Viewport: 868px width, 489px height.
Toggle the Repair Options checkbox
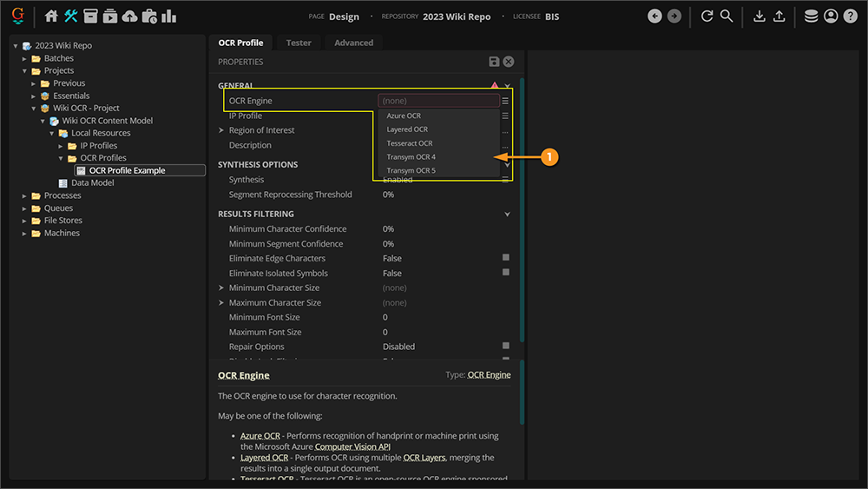pyautogui.click(x=506, y=346)
